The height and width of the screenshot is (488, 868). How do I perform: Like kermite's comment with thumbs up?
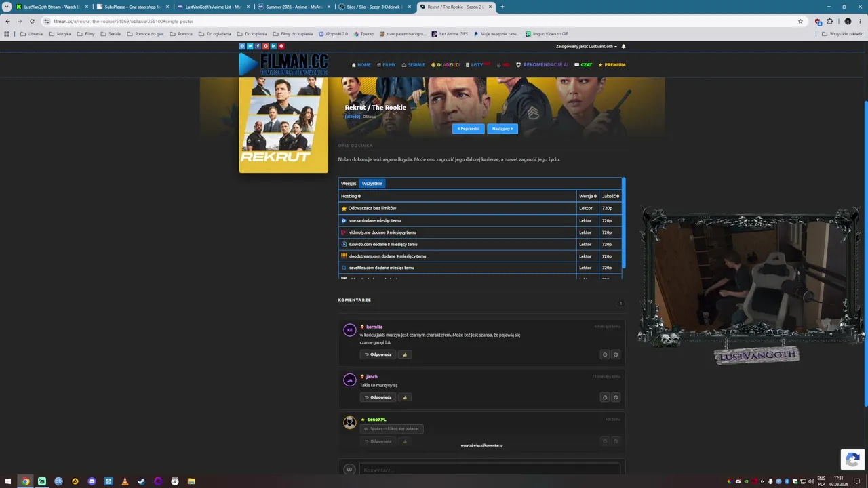point(405,354)
